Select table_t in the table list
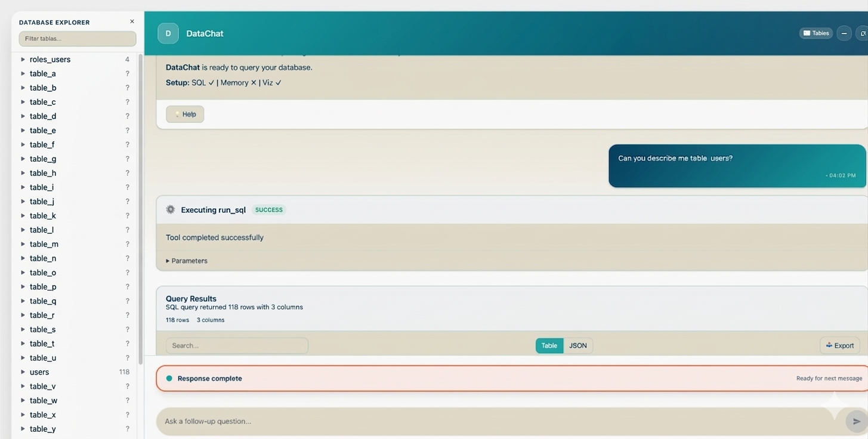 click(x=42, y=344)
